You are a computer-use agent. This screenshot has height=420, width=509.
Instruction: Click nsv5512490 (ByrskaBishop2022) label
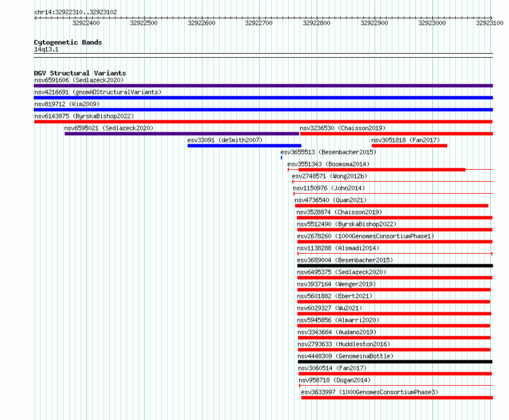tap(347, 224)
